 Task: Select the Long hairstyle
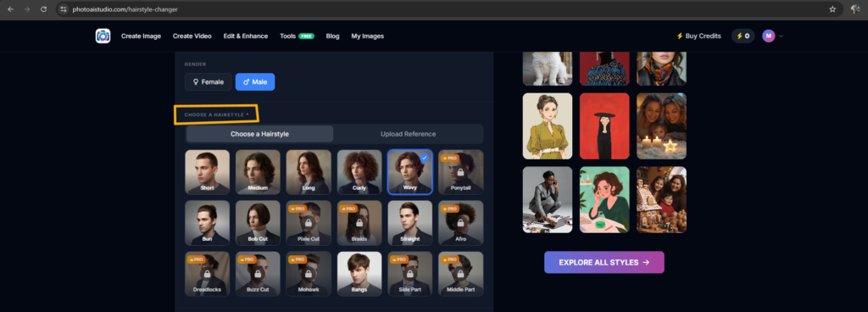[309, 172]
